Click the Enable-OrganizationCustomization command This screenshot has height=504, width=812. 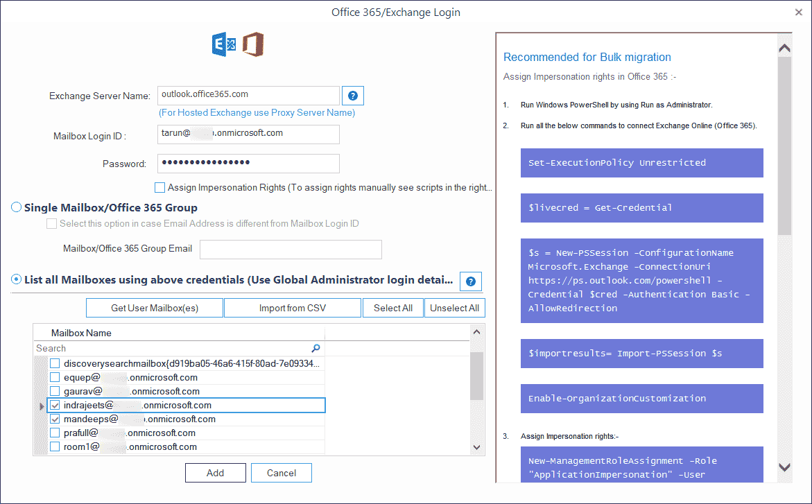(641, 399)
